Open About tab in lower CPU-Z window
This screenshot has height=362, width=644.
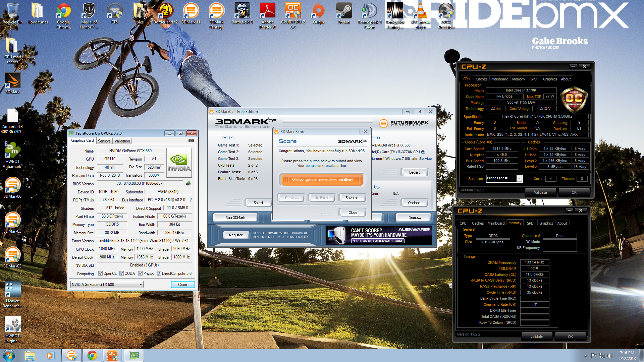tap(562, 223)
